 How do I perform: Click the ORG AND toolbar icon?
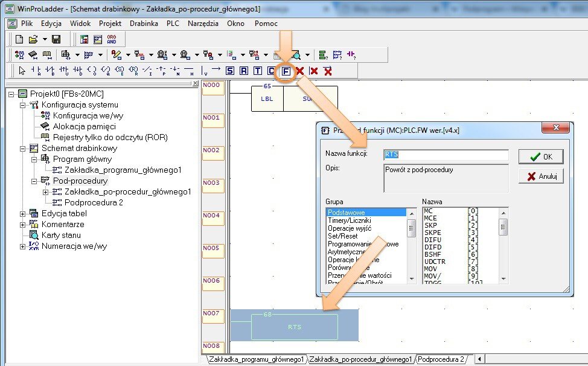[x=111, y=39]
